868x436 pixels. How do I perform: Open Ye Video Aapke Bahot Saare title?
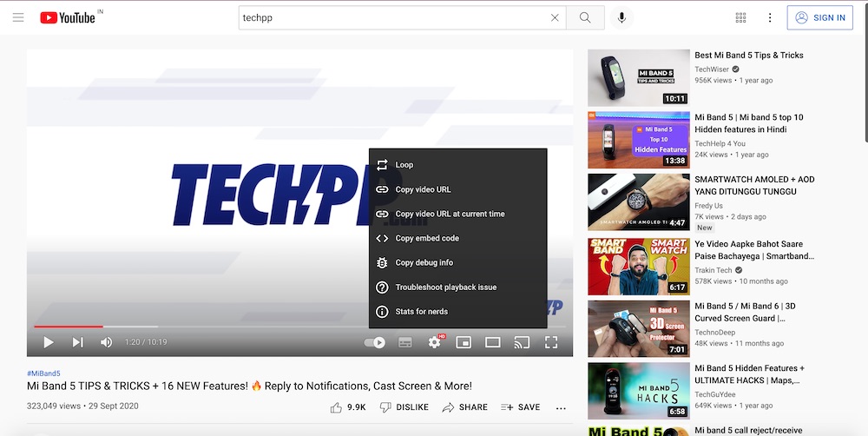click(754, 250)
